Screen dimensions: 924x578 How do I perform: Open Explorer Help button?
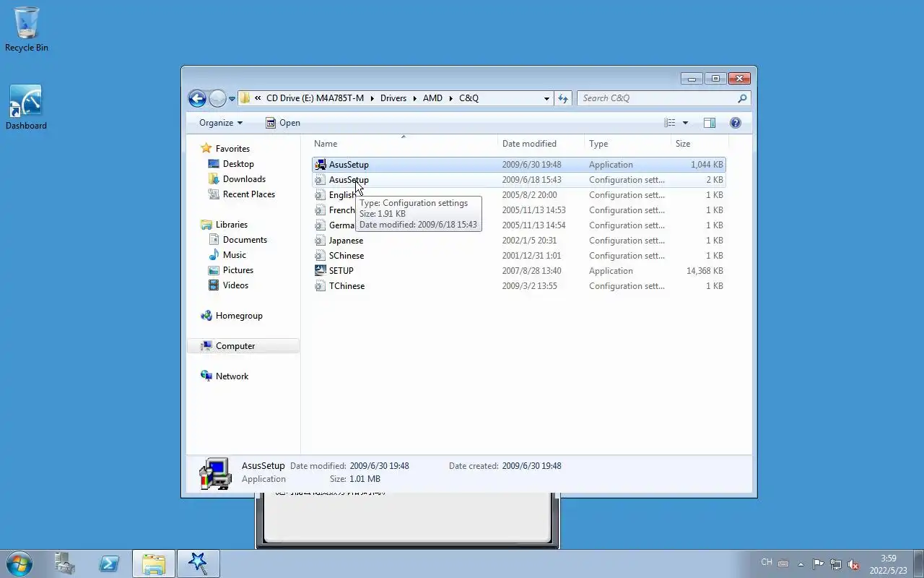click(736, 123)
